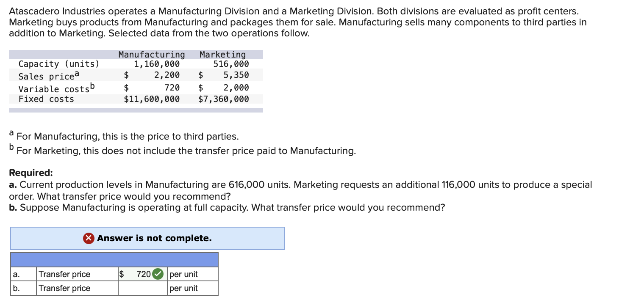Select the transfer price input showing 720

click(x=143, y=274)
